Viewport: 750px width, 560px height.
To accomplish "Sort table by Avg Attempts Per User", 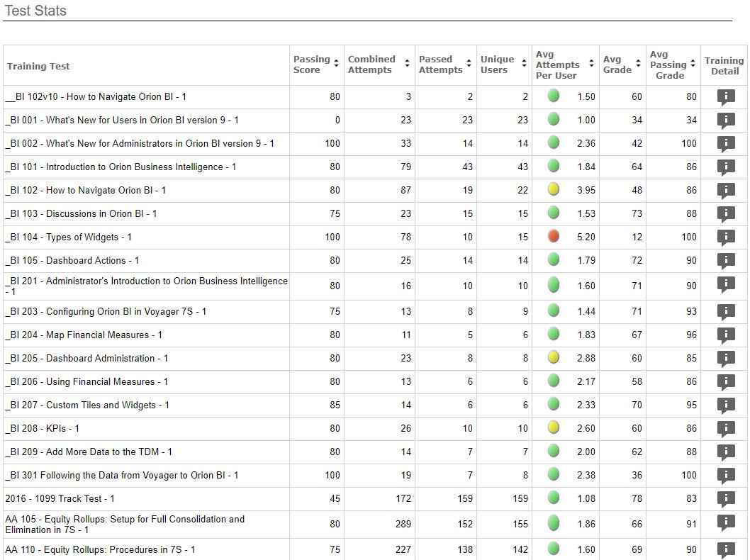I will tap(592, 63).
